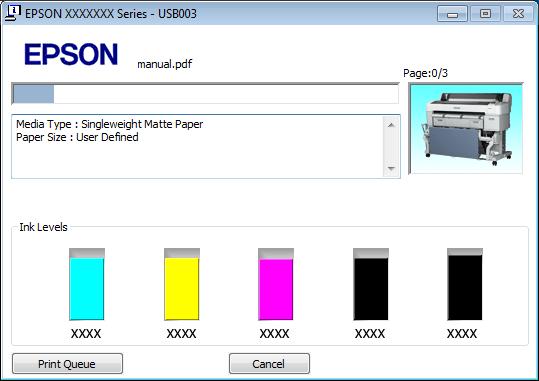Click the magenta ink level cartridge
Viewport: 539px width, 381px height.
(276, 284)
